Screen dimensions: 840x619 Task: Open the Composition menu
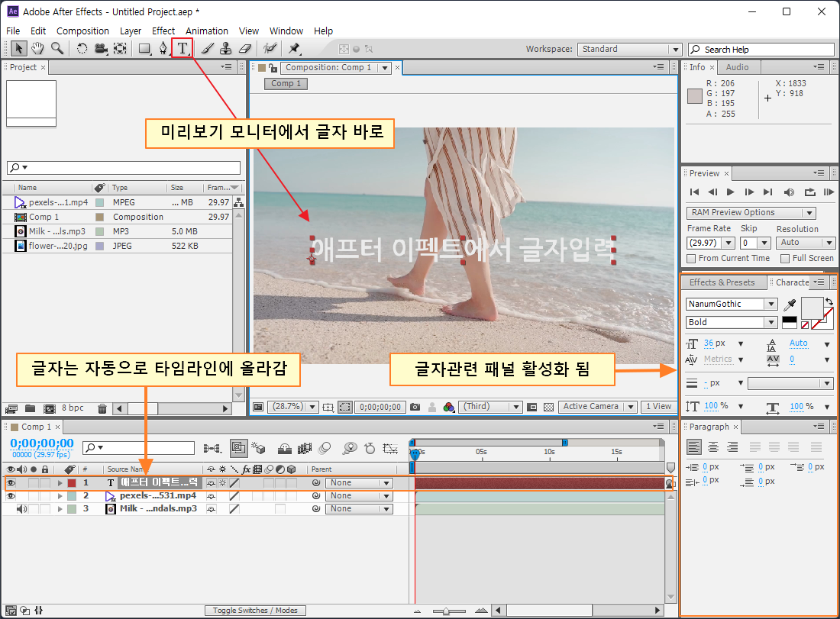pyautogui.click(x=82, y=31)
